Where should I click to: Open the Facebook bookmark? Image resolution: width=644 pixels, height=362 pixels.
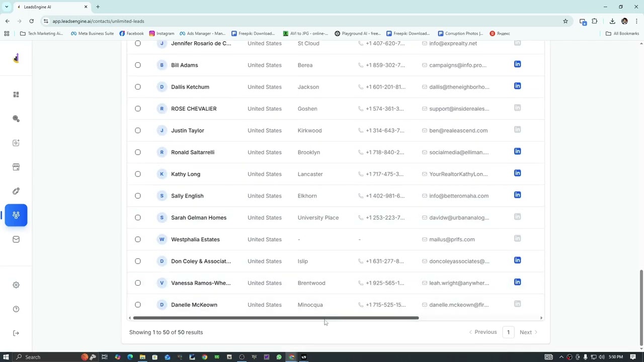pyautogui.click(x=131, y=33)
